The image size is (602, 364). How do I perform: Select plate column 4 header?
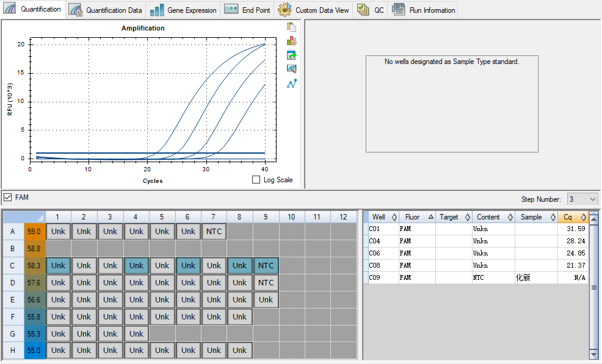pos(136,216)
